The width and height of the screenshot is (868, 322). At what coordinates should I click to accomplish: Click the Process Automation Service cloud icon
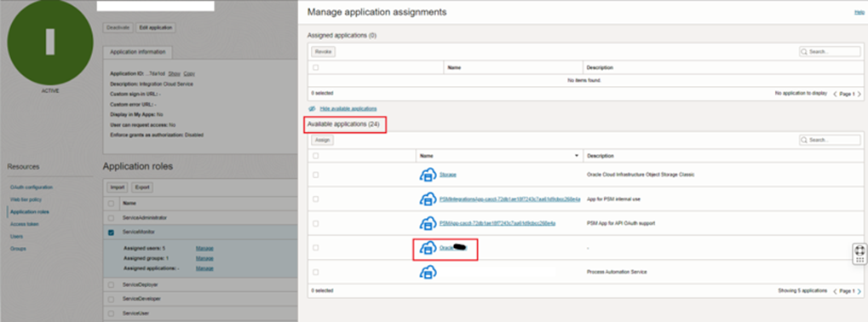pyautogui.click(x=428, y=273)
